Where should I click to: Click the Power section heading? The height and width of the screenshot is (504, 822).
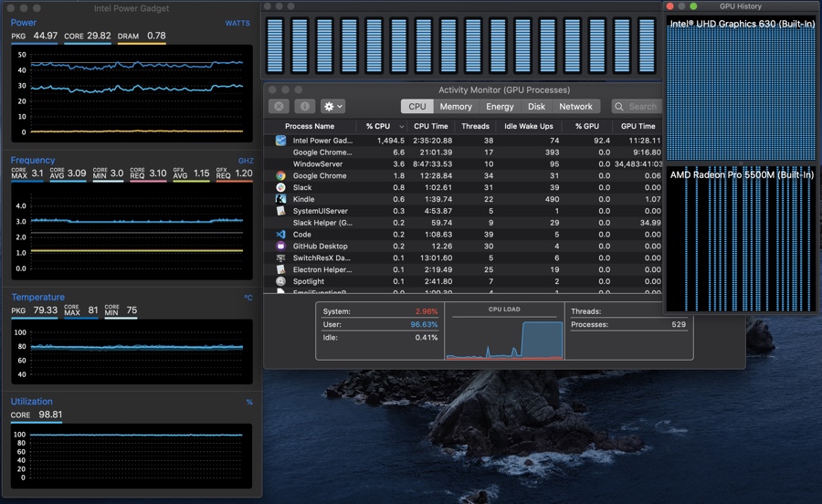click(x=24, y=23)
